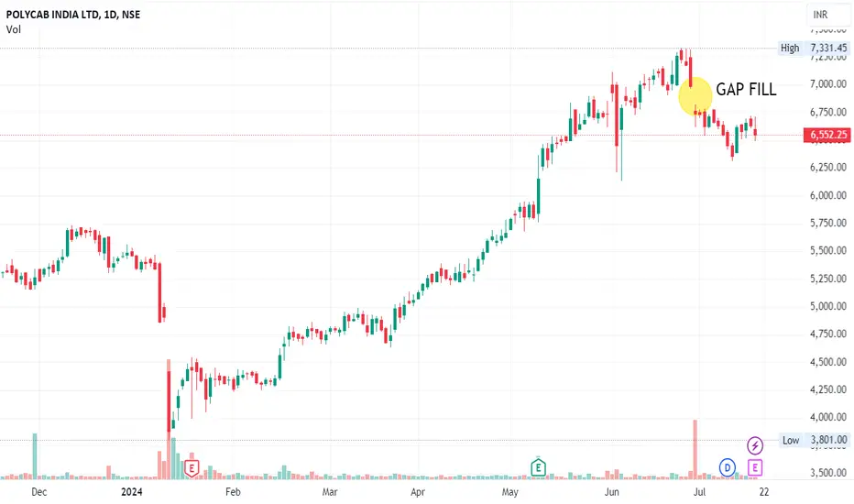The height and width of the screenshot is (504, 854).
Task: Select the Vol indicator label
Action: click(14, 29)
